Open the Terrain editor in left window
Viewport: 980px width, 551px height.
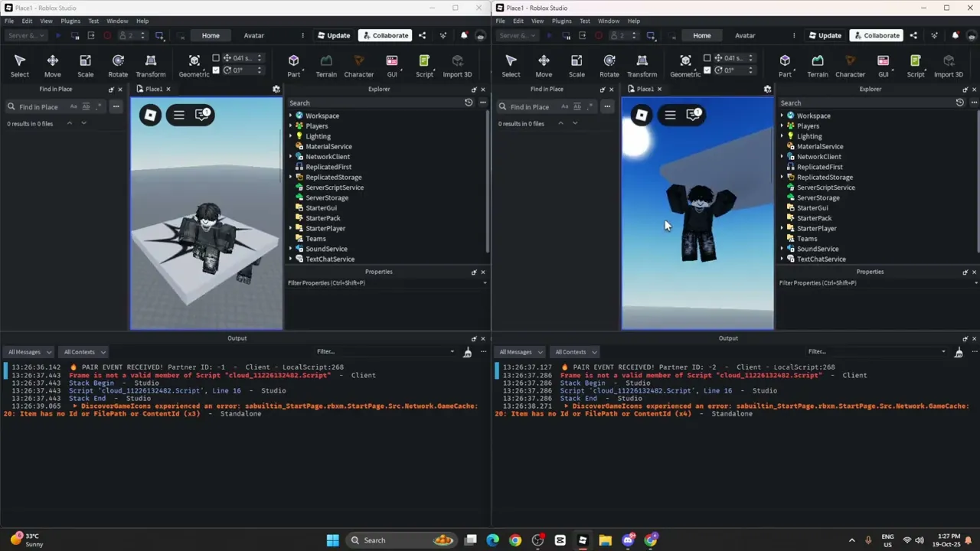tap(326, 65)
